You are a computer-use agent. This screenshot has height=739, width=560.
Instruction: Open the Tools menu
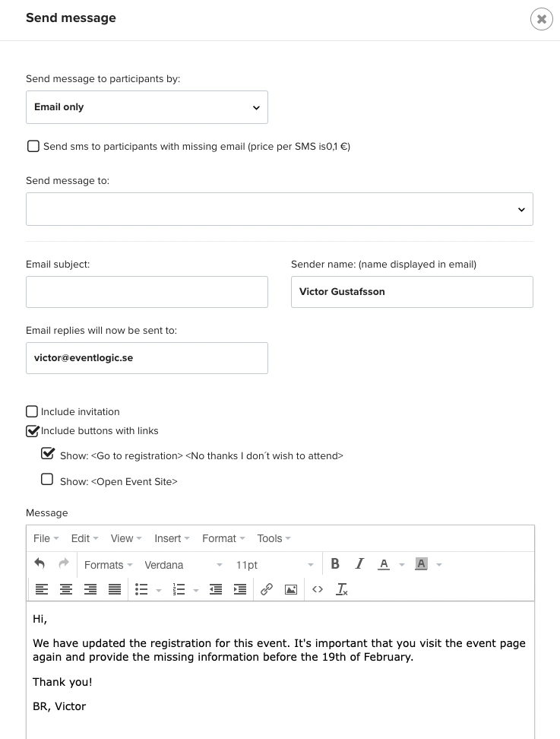tap(274, 538)
